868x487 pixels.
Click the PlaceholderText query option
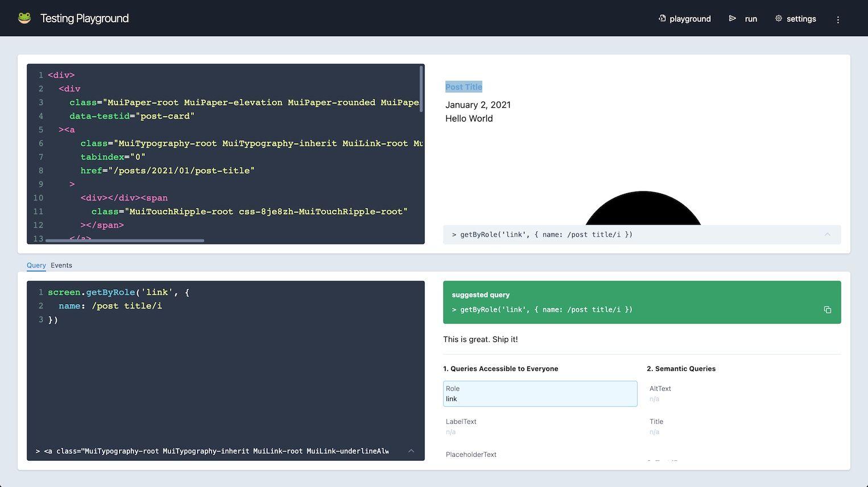(x=540, y=455)
